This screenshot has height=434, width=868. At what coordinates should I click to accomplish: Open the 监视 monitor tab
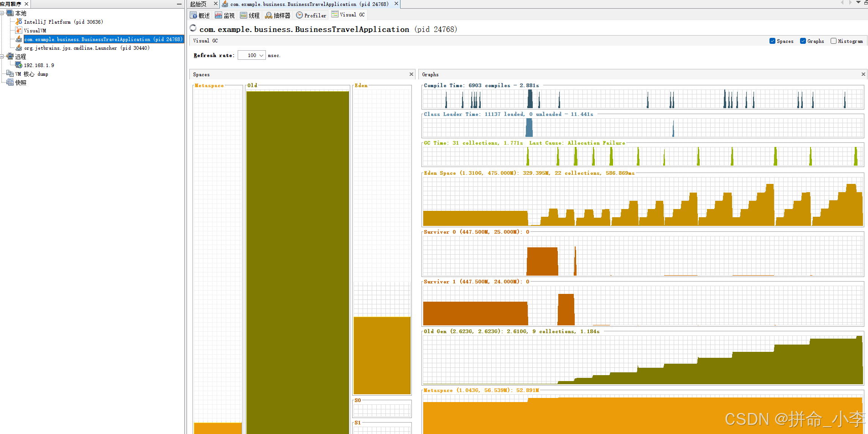coord(225,15)
